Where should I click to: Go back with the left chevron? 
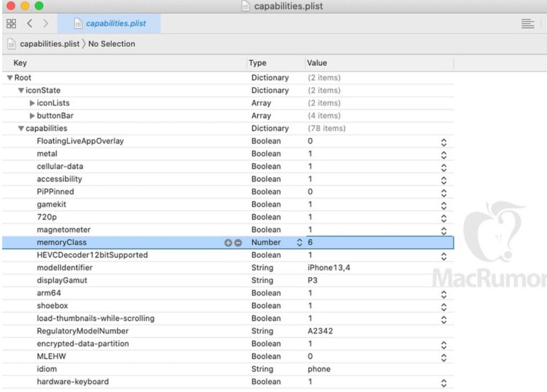29,24
